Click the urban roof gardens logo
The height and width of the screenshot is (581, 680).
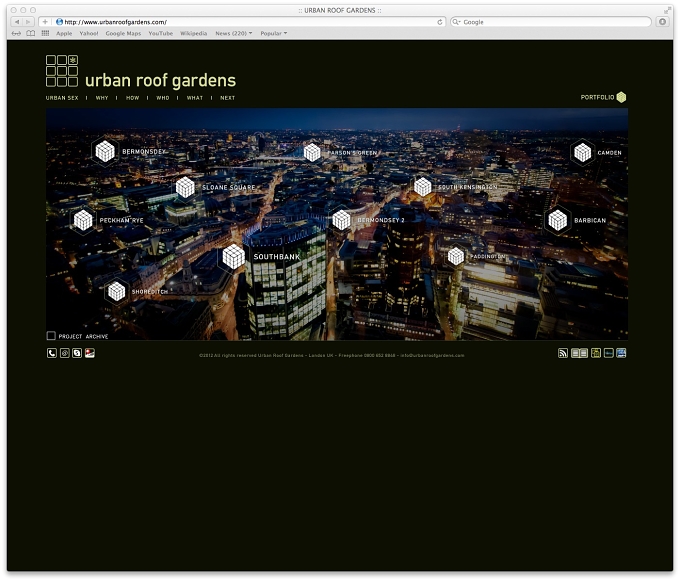tap(141, 72)
